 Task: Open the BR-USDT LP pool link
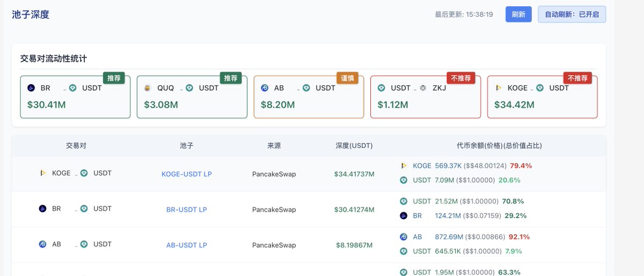click(187, 210)
